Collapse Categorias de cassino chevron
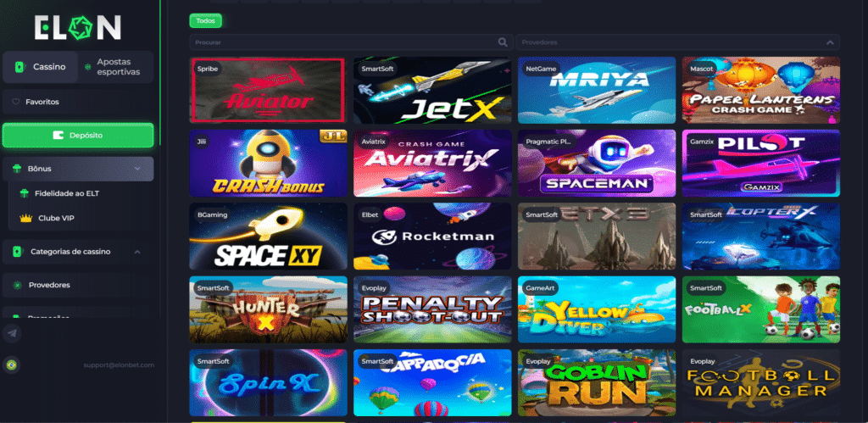Screen dimensions: 868x423 [x=137, y=252]
